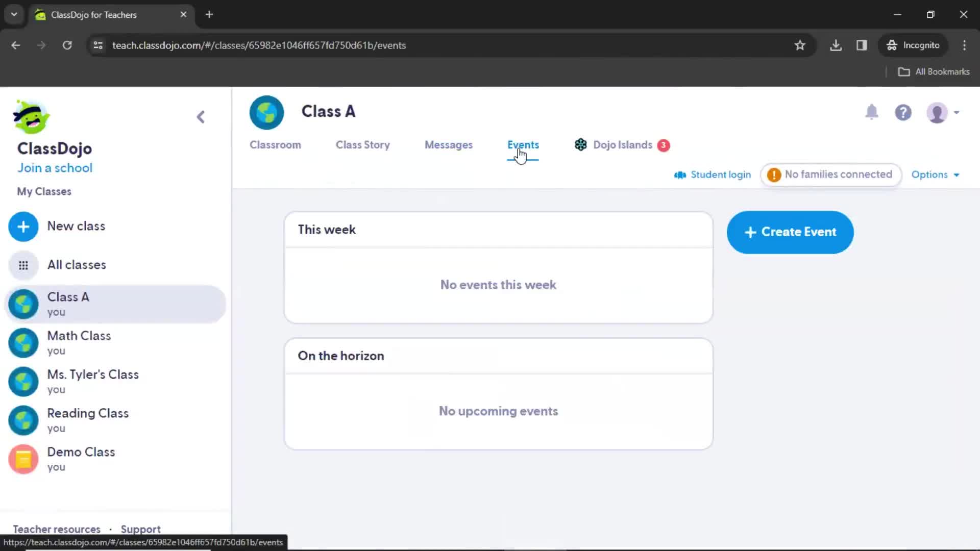Collapse the left sidebar panel

click(x=201, y=116)
